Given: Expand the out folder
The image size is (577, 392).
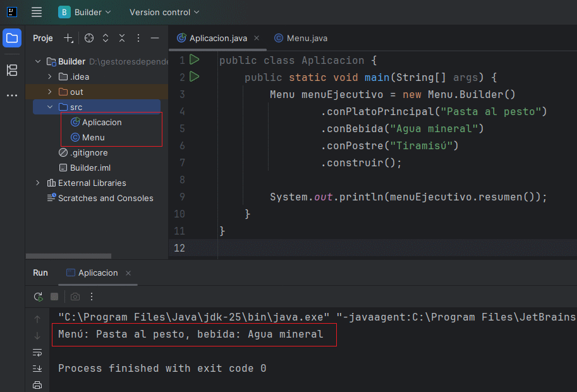Looking at the screenshot, I should tap(50, 92).
